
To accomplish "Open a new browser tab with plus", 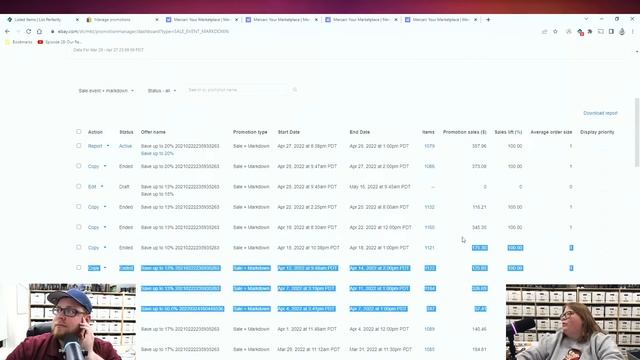I will point(488,20).
